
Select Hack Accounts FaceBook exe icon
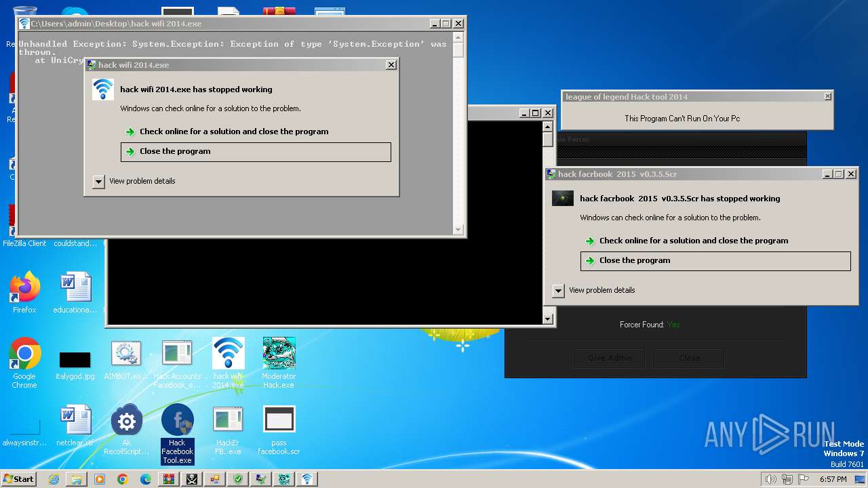(177, 363)
